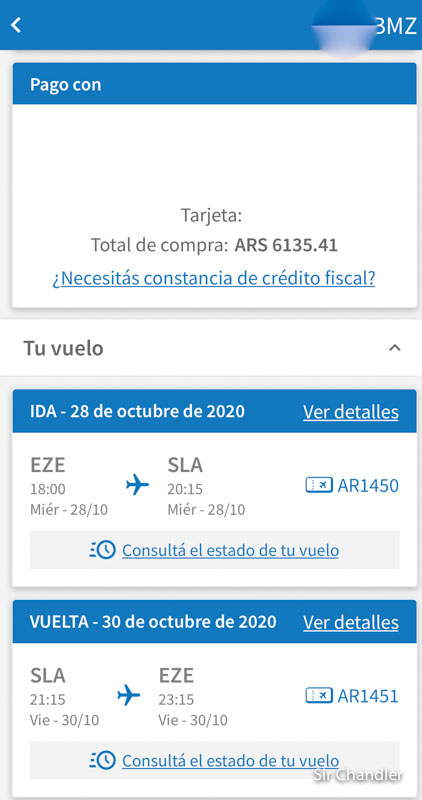Click the airplane icon between SLA and EZE
422x800 pixels.
[129, 695]
